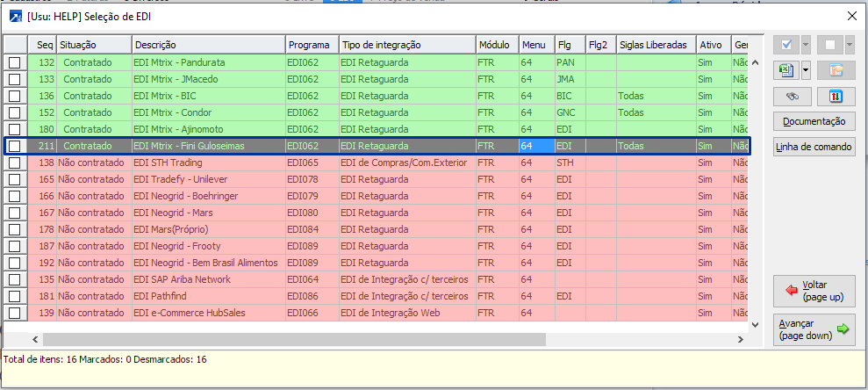The height and width of the screenshot is (390, 868).
Task: Open search with the binoculars icon
Action: [793, 96]
